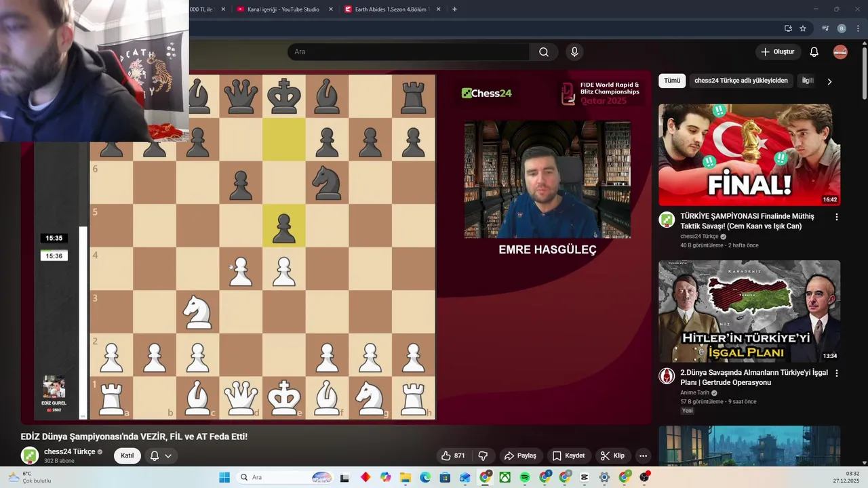Click the install app icon in address bar
The image size is (868, 488).
[788, 28]
